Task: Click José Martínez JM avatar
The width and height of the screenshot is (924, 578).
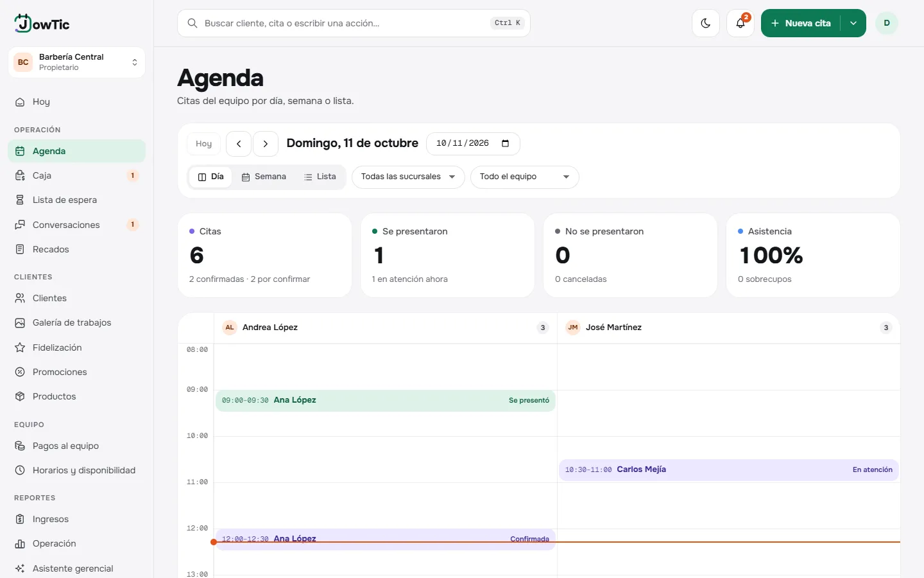Action: [x=573, y=328]
